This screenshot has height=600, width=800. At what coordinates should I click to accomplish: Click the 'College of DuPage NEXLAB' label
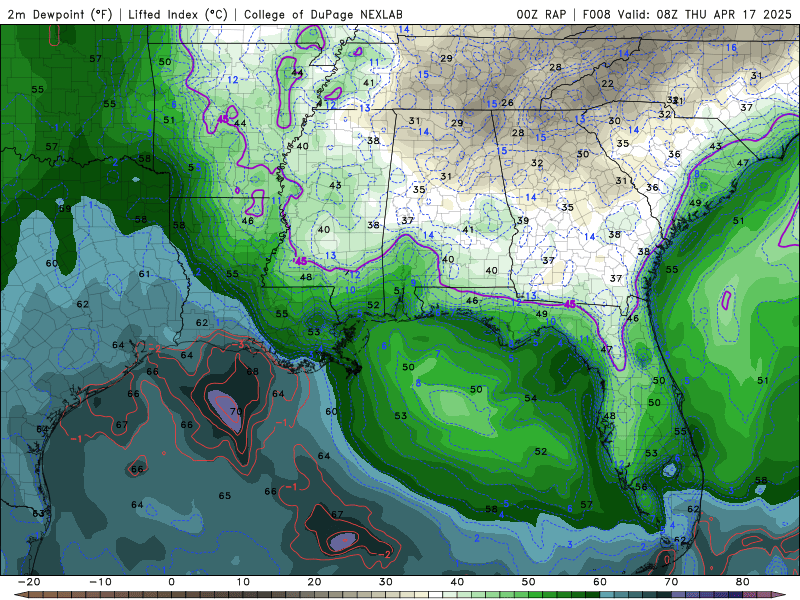click(323, 14)
